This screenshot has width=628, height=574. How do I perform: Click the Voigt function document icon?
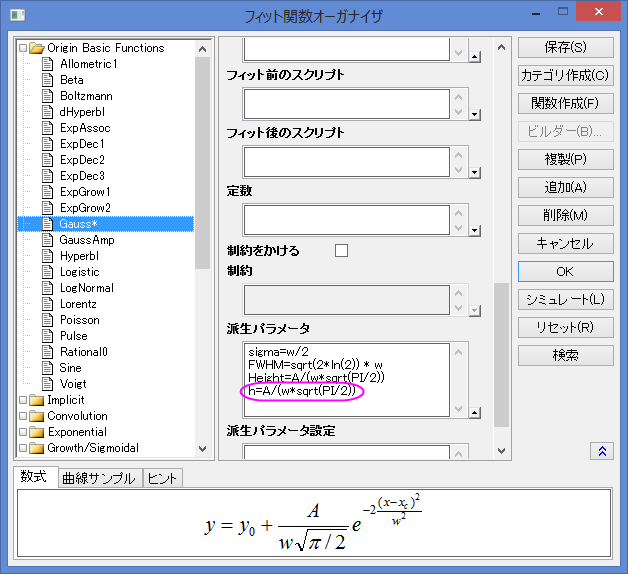click(x=47, y=384)
